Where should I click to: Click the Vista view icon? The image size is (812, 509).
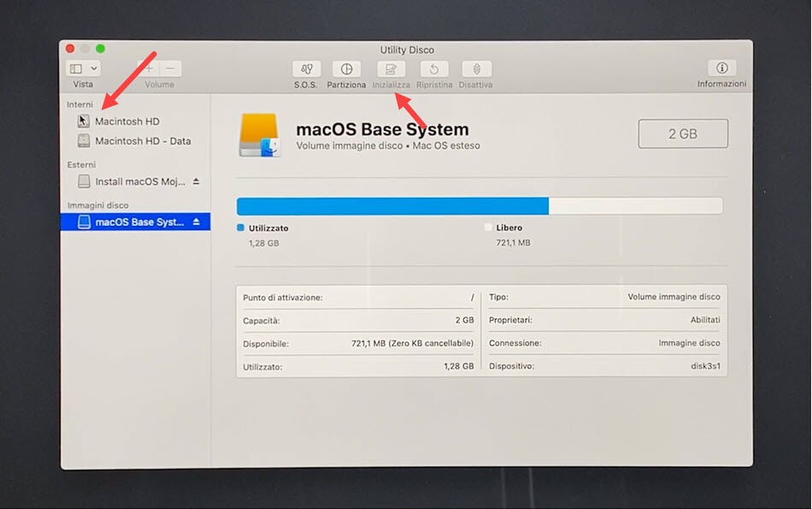tap(75, 68)
